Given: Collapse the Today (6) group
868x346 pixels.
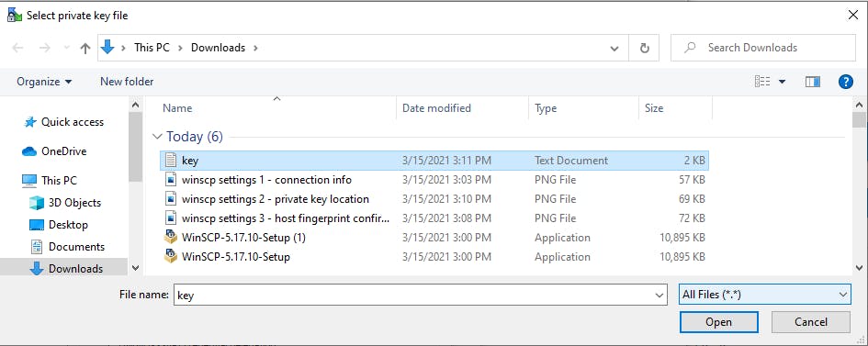Looking at the screenshot, I should 158,137.
